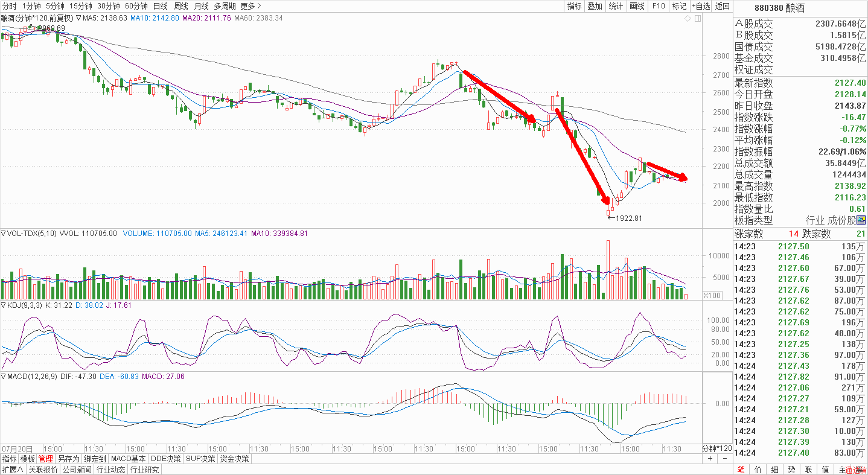Viewport: 868px width, 475px height.
Task: Click the plus zoom button below chart
Action: tap(710, 459)
